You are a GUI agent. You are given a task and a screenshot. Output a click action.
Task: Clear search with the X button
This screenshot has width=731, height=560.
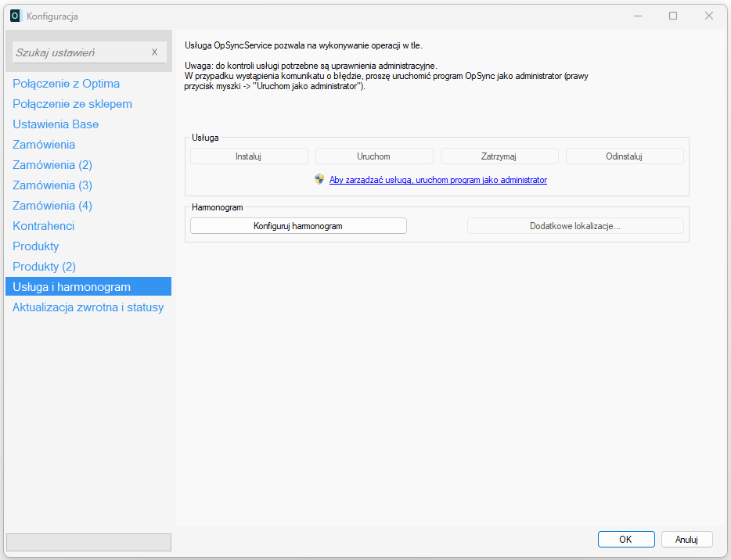pyautogui.click(x=154, y=52)
